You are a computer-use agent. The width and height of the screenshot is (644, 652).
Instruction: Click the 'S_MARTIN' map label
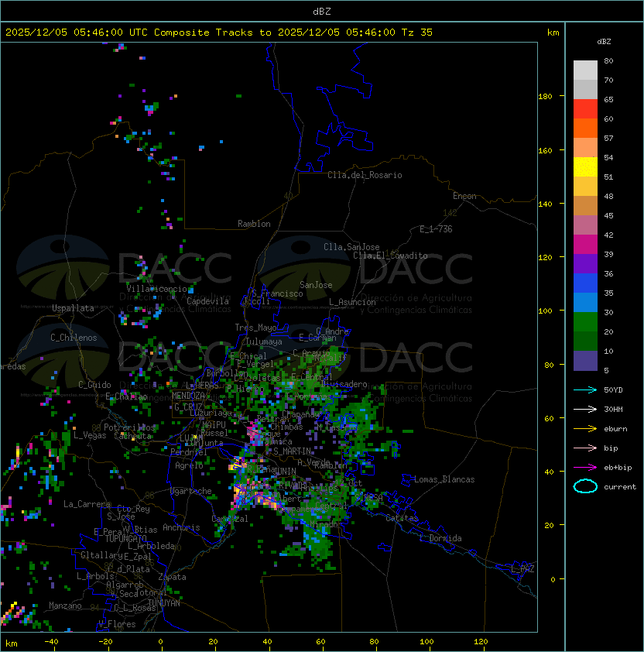pyautogui.click(x=292, y=451)
